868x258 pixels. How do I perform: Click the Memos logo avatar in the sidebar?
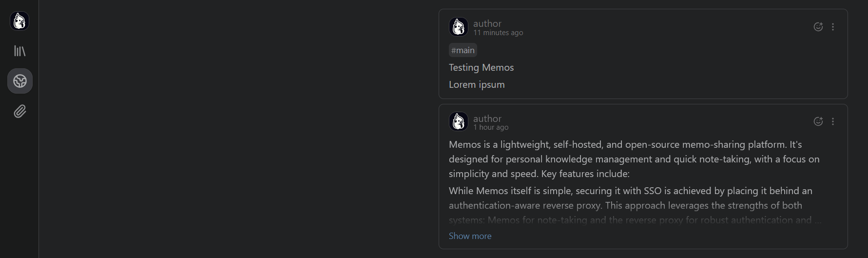tap(19, 21)
